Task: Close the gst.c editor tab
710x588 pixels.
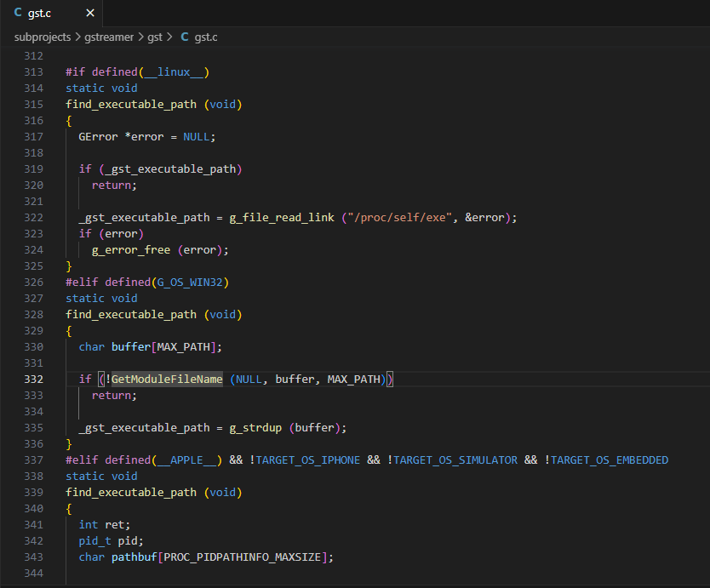Action: pos(89,14)
